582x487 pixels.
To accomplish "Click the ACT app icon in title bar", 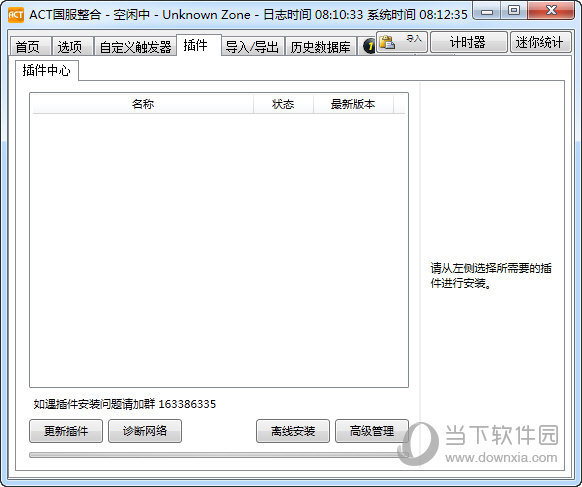I will coord(16,15).
